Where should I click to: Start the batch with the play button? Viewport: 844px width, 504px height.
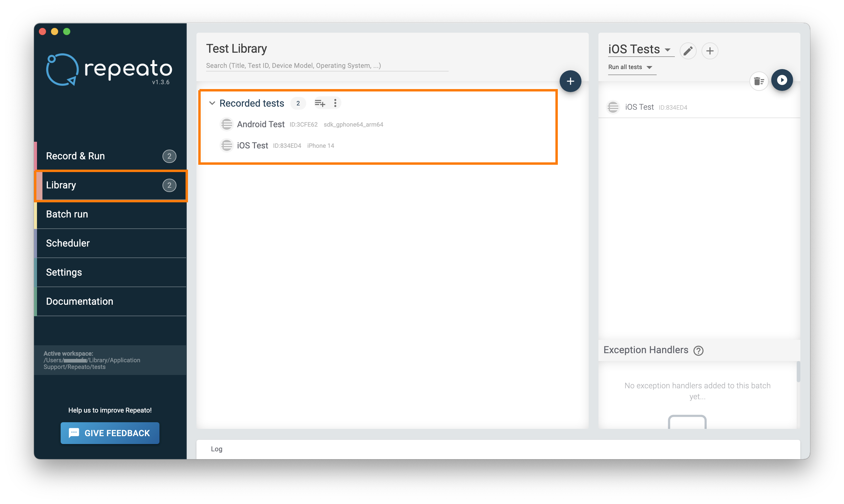[x=782, y=80]
